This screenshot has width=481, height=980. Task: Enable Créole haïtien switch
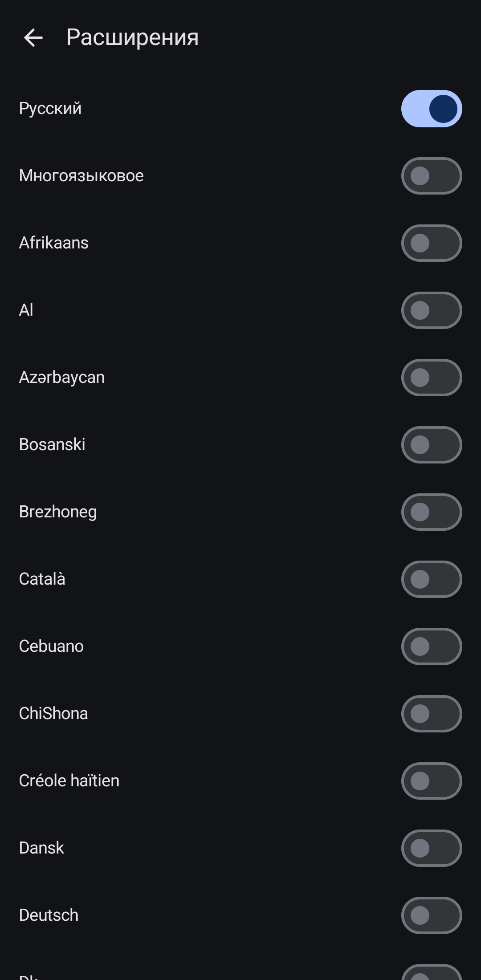[x=431, y=781]
